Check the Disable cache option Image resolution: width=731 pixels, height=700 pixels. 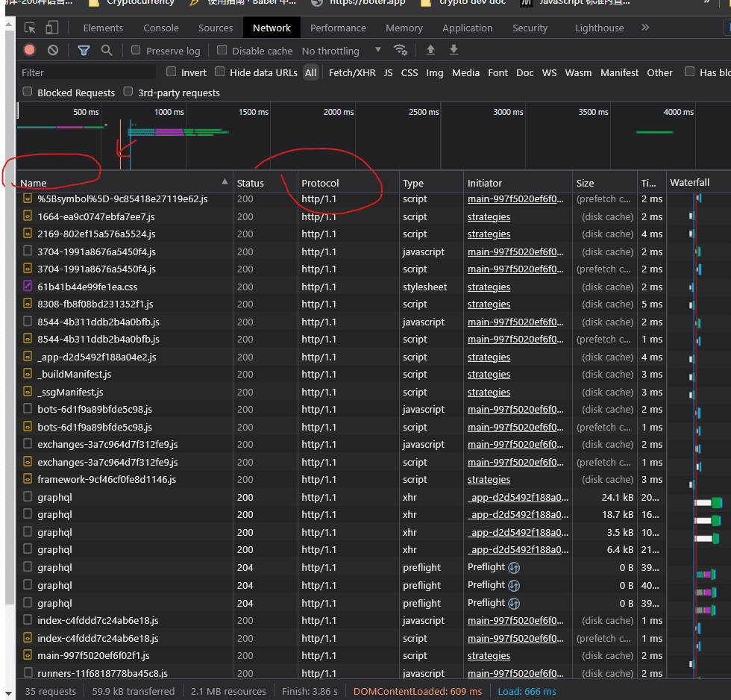coord(222,50)
